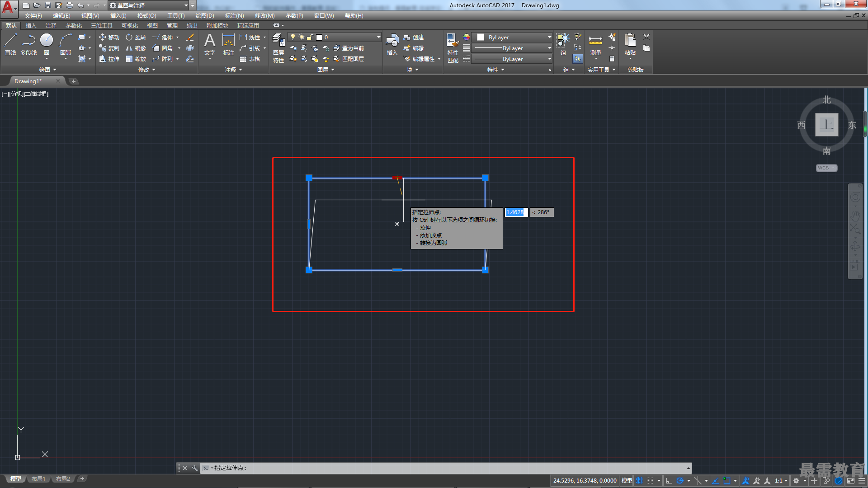Click the 插入 (Insert block) icon
Image resolution: width=868 pixels, height=488 pixels.
click(392, 45)
